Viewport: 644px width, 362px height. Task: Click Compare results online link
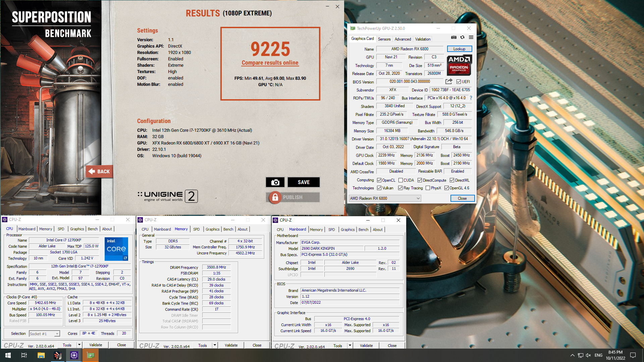pos(270,63)
